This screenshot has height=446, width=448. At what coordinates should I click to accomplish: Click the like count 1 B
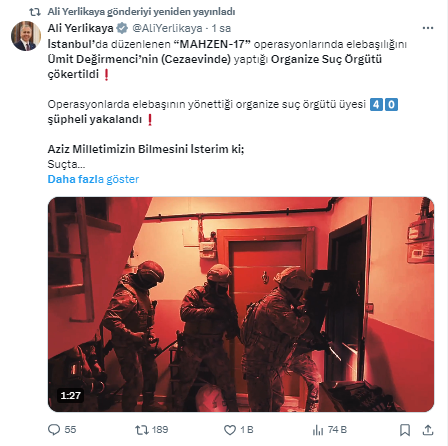(x=247, y=430)
